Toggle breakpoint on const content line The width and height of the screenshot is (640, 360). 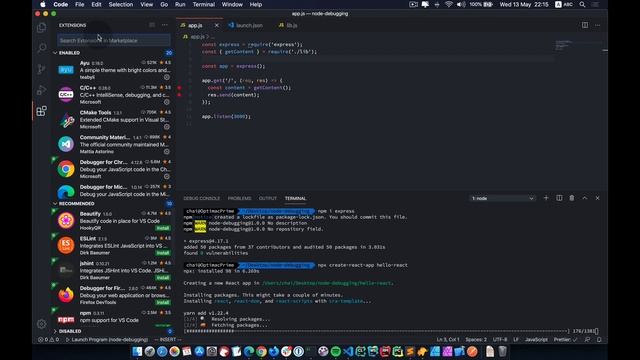[179, 88]
